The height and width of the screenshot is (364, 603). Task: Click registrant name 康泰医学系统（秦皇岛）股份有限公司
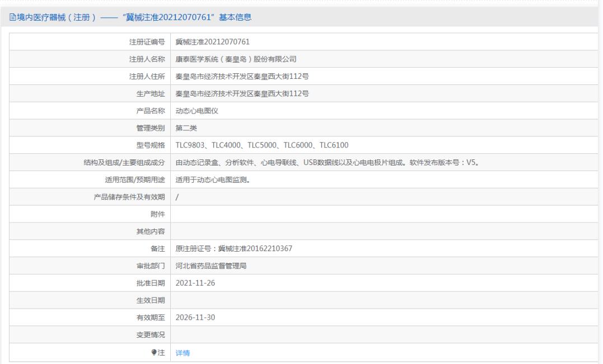tap(236, 59)
